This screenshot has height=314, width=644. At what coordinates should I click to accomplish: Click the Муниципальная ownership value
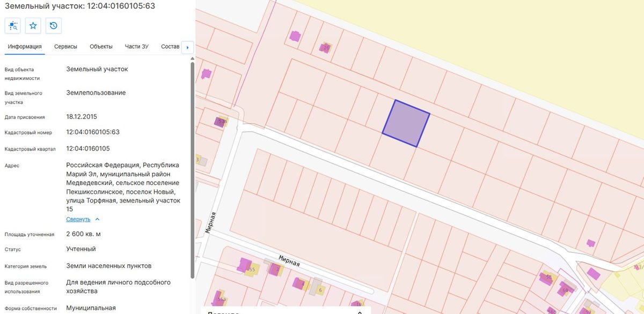click(91, 308)
